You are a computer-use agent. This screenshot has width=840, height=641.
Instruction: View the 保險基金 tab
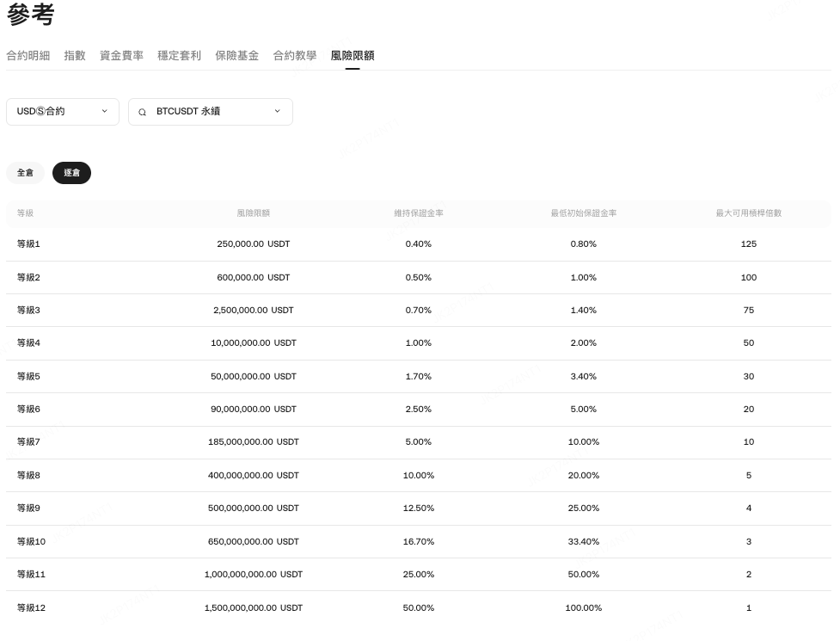[x=236, y=56]
